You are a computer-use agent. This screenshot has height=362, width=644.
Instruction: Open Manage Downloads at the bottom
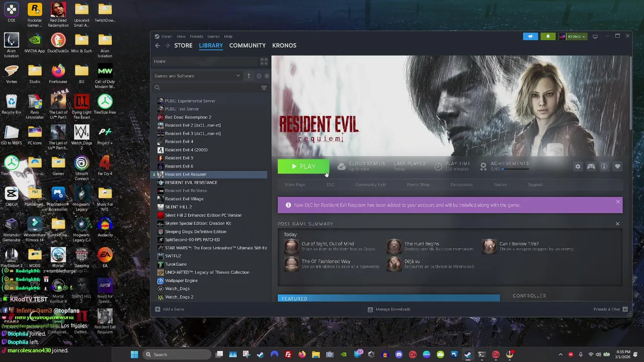point(389,309)
